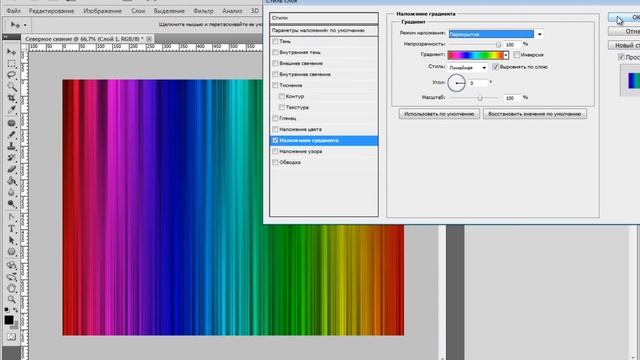
Task: Open the Фильтр menu
Action: coord(203,11)
